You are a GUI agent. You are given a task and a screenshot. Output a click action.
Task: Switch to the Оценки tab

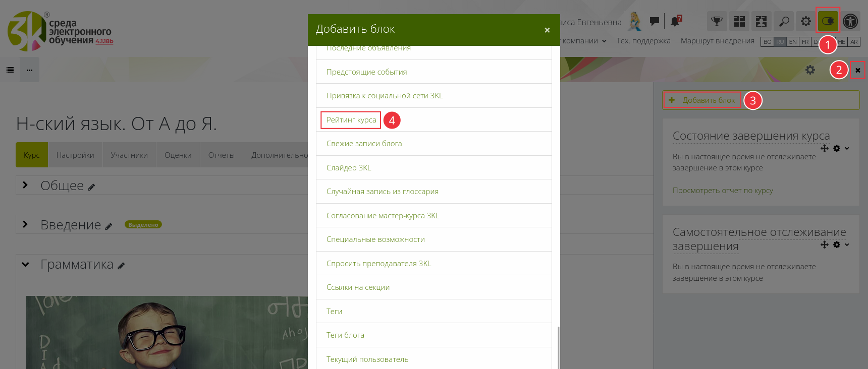(x=178, y=155)
